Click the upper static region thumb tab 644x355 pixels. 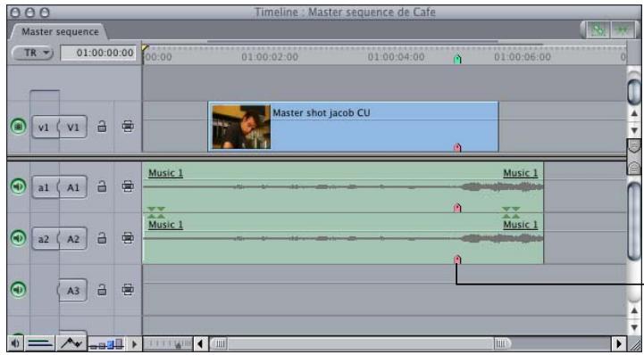click(x=634, y=145)
